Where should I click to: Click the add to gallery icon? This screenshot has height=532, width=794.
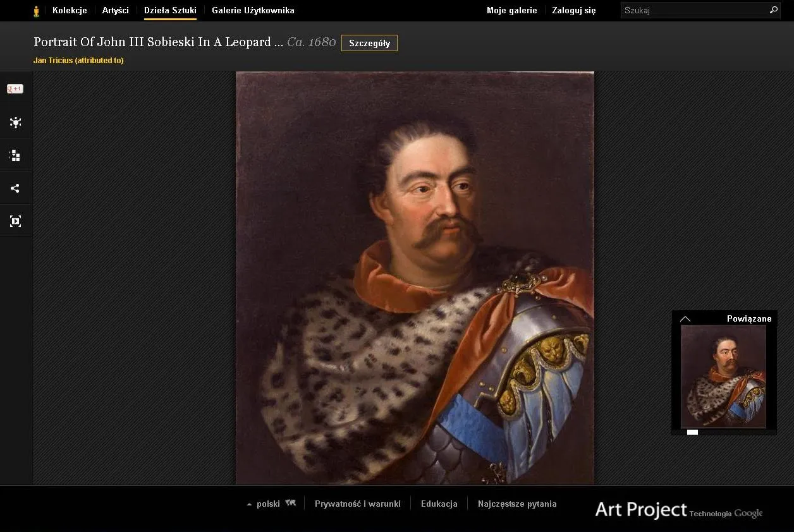point(15,155)
